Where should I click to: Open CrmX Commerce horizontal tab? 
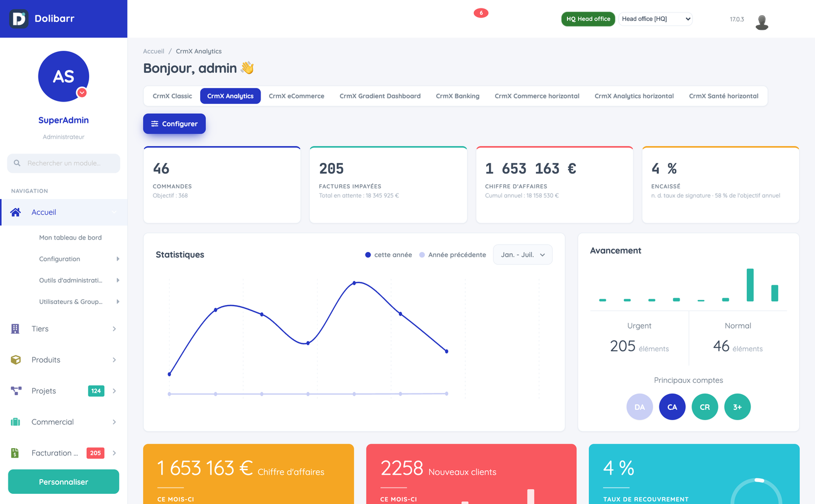[x=537, y=96]
